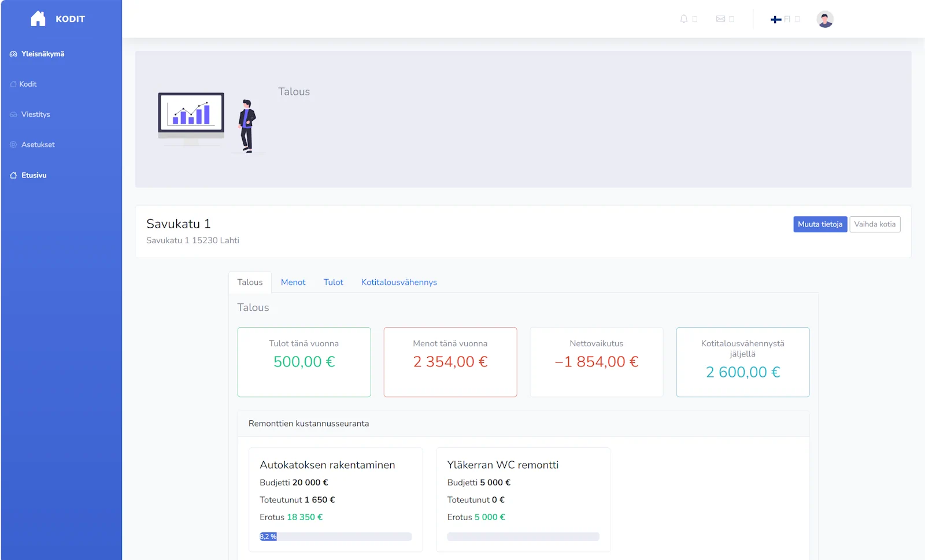Switch to the Kotitalousvähennys tab
This screenshot has width=925, height=560.
(x=399, y=282)
